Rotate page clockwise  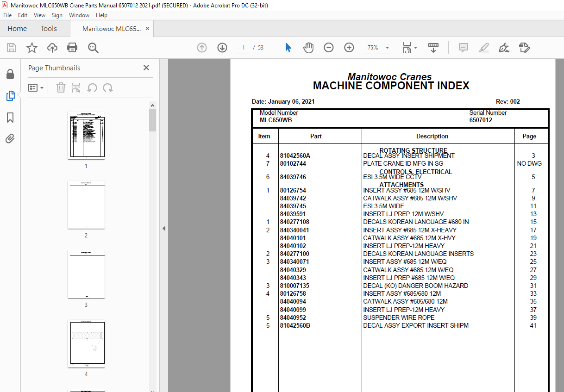click(x=108, y=87)
